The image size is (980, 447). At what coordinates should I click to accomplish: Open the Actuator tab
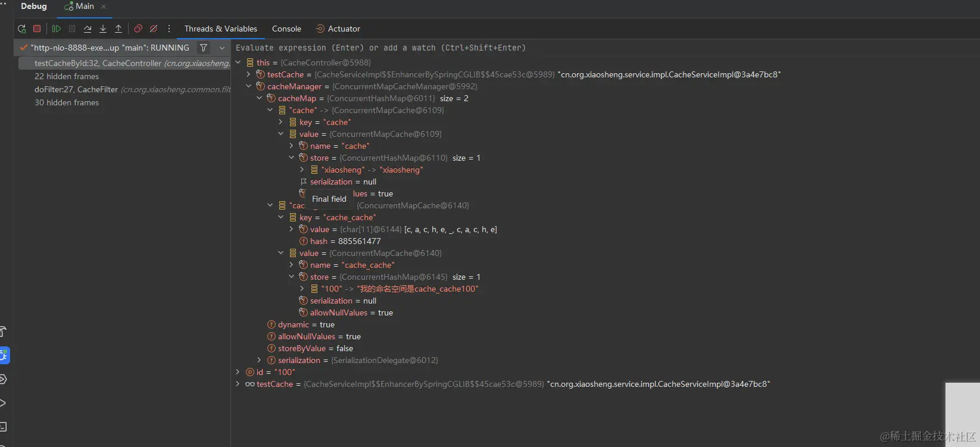pos(338,29)
